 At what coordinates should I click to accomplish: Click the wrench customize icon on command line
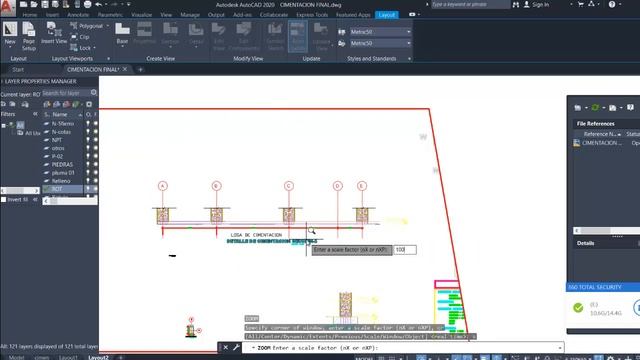pos(236,347)
